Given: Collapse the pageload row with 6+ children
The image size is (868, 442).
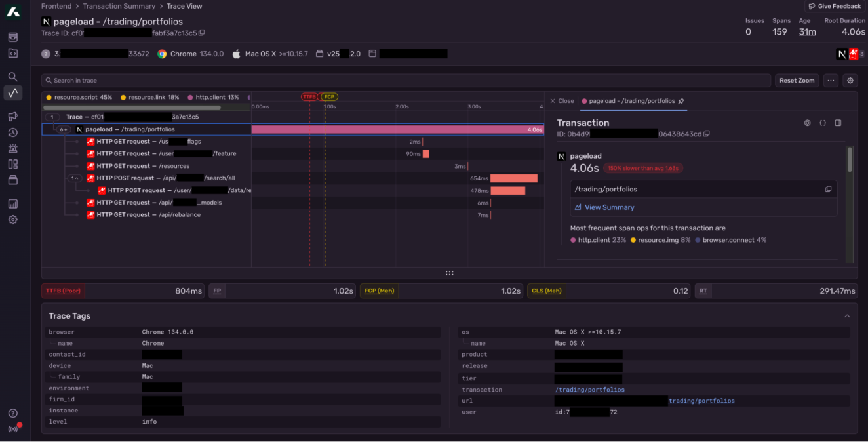Looking at the screenshot, I should point(63,130).
